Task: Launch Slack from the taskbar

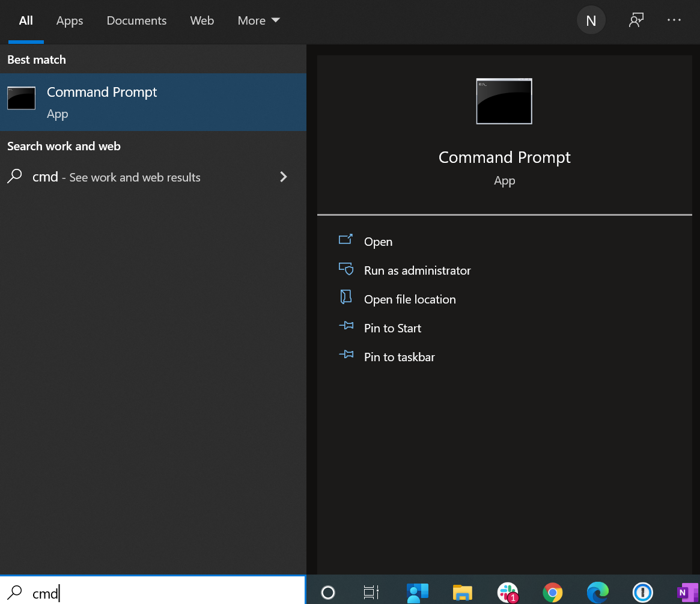Action: tap(508, 592)
